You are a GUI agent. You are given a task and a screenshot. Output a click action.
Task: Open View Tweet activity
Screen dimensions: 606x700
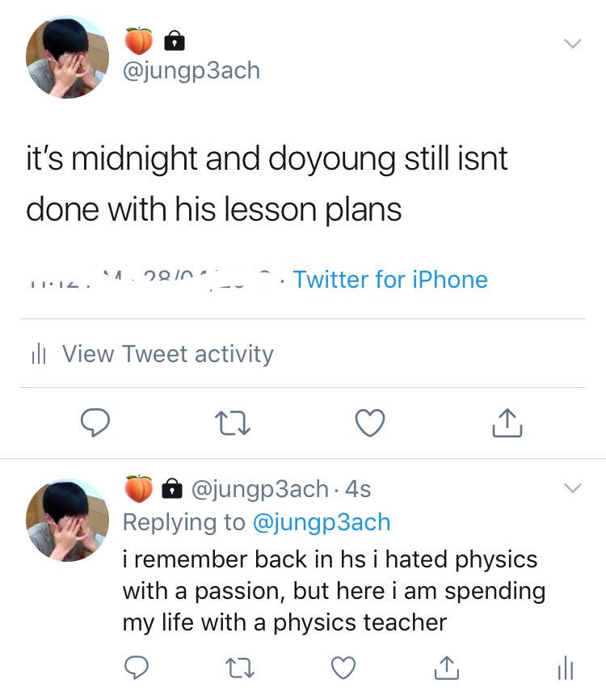153,354
